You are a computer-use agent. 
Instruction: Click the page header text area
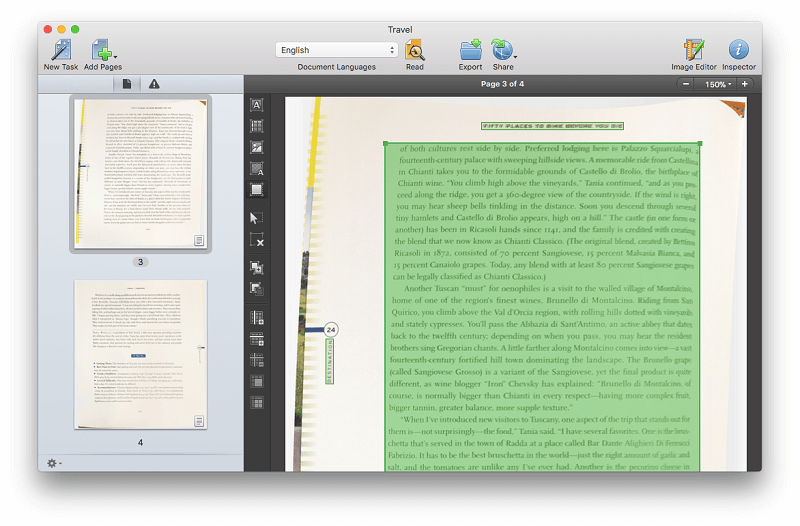[x=552, y=126]
